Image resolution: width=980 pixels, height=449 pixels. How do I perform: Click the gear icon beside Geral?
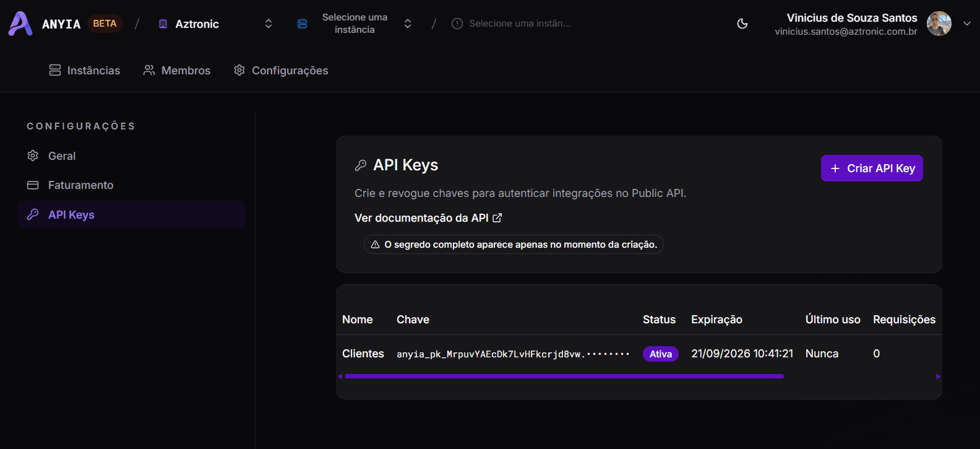coord(33,155)
